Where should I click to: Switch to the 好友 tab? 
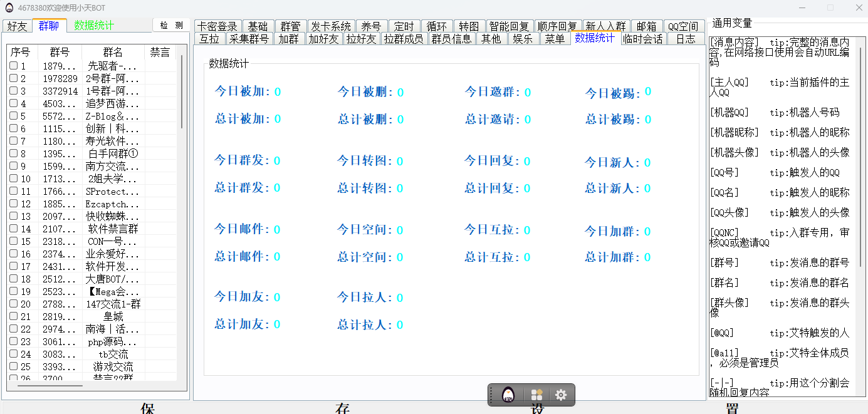click(x=17, y=26)
